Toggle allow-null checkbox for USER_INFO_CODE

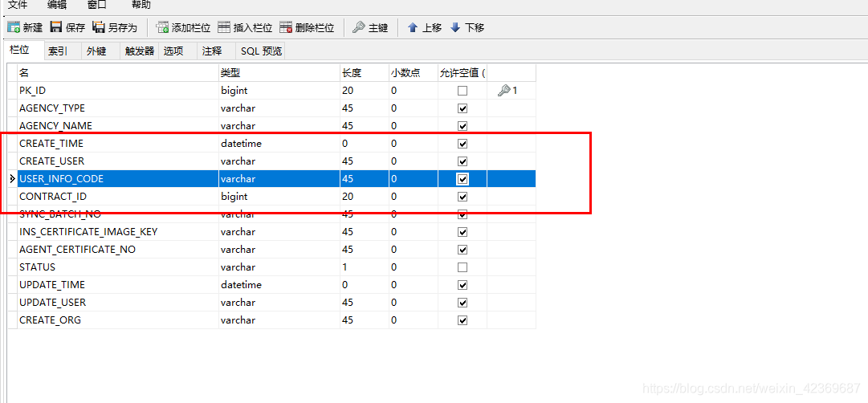coord(463,179)
